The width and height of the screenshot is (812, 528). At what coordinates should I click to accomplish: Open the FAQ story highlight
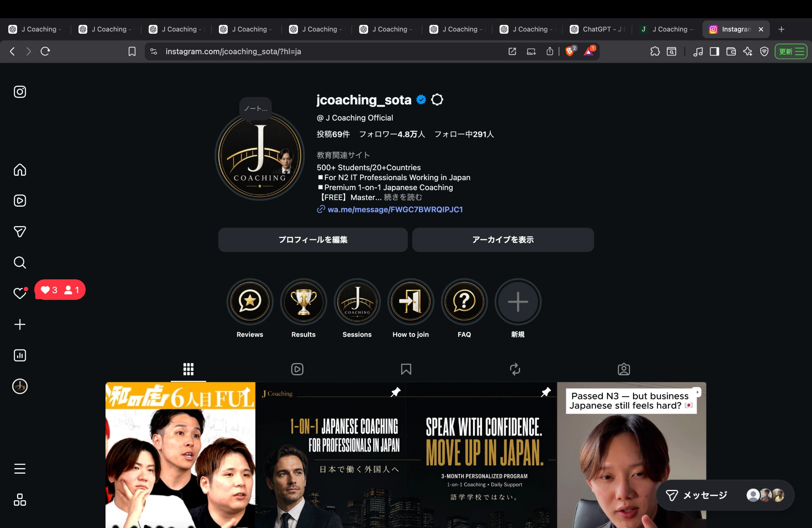tap(464, 301)
